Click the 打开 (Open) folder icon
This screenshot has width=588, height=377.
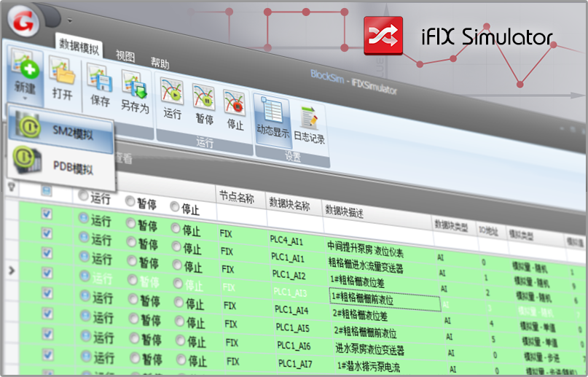tap(62, 71)
